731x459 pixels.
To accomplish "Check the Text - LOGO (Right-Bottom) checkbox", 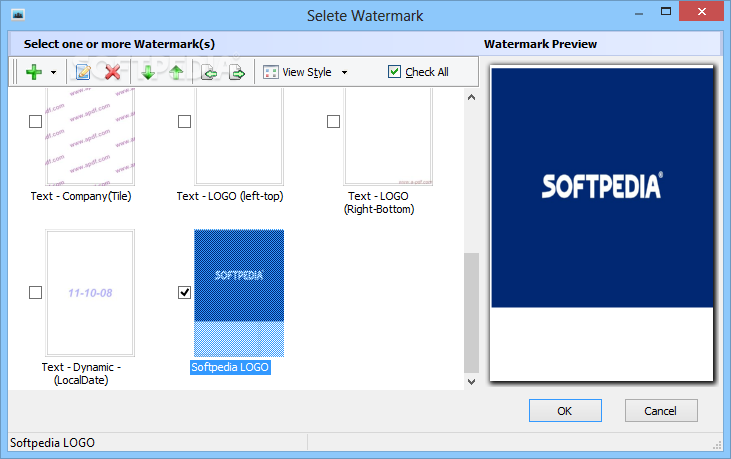I will coord(333,122).
